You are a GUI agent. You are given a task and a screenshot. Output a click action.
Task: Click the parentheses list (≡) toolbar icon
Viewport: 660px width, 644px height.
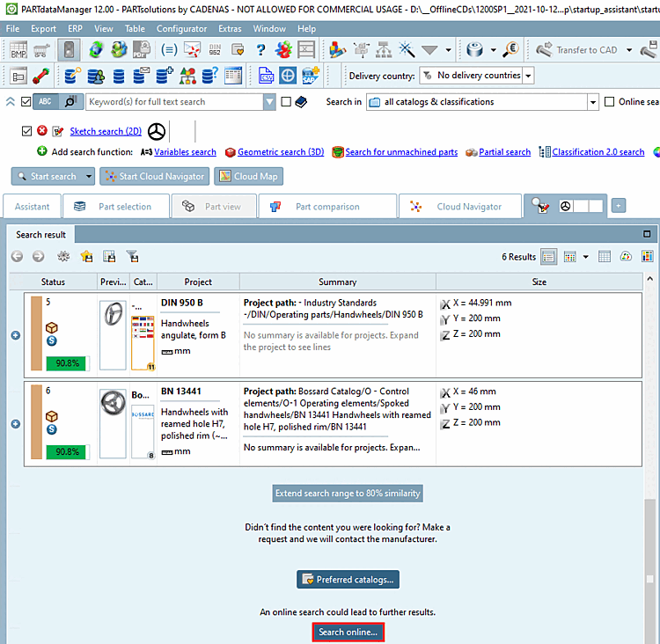(x=169, y=50)
